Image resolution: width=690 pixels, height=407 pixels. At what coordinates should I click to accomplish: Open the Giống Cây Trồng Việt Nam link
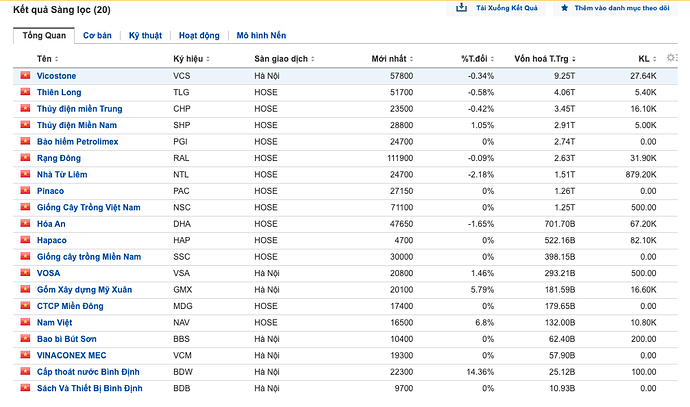(x=88, y=207)
